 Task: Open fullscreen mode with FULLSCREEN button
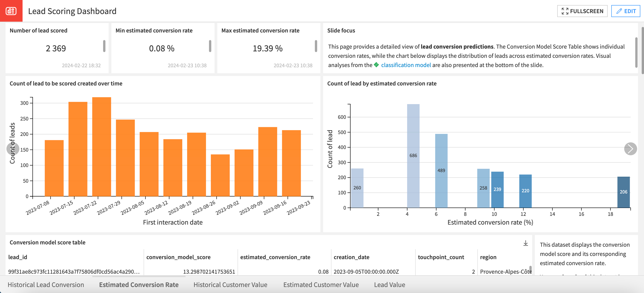pos(582,11)
